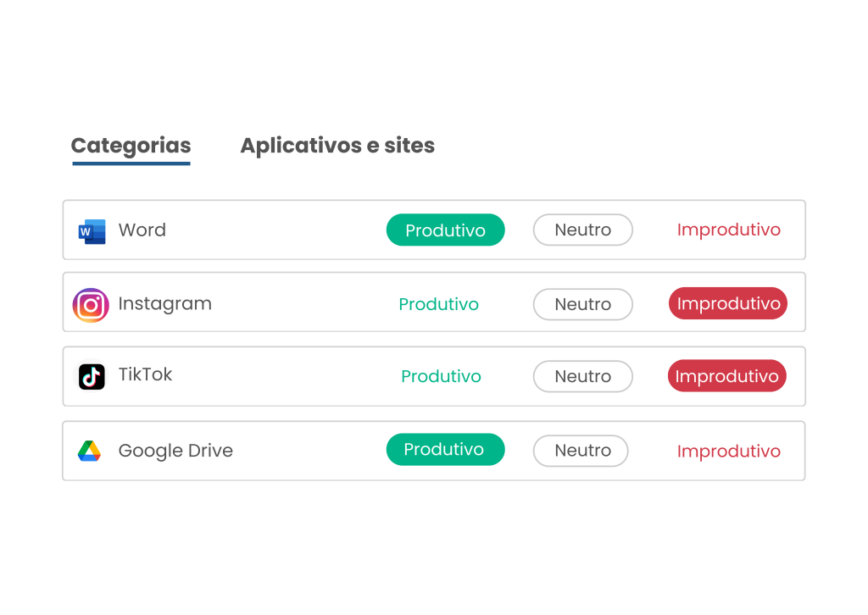
Task: Click the Instagram row name text
Action: click(165, 304)
